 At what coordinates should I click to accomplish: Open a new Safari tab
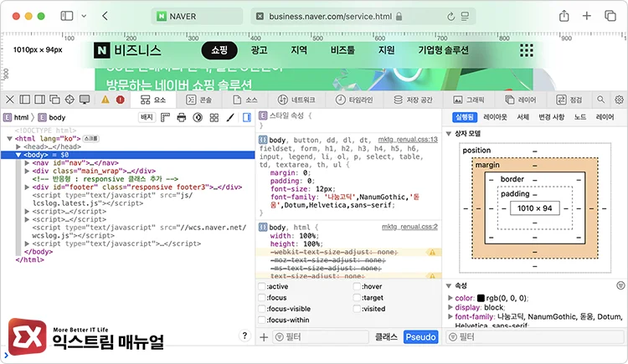587,16
